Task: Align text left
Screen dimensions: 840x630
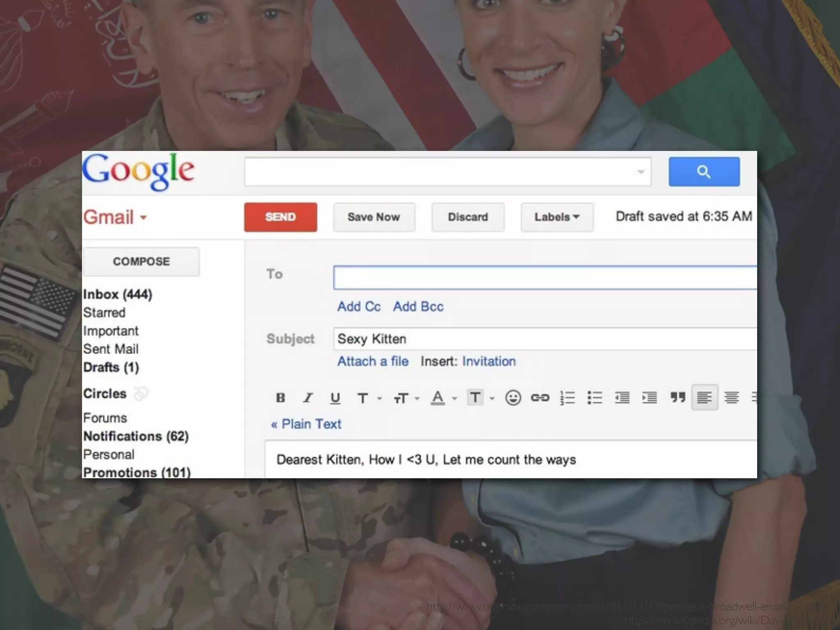Action: [x=705, y=397]
